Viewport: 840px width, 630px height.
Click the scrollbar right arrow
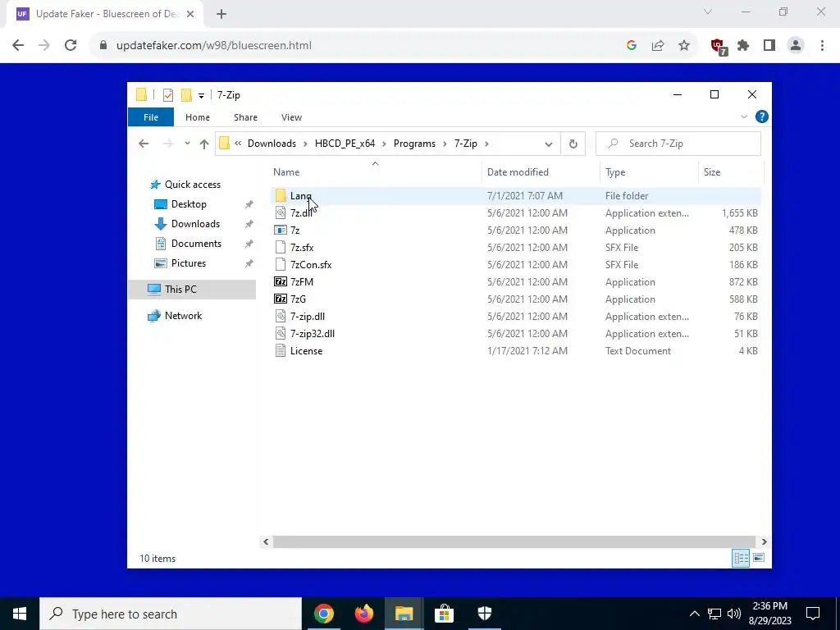click(x=764, y=541)
